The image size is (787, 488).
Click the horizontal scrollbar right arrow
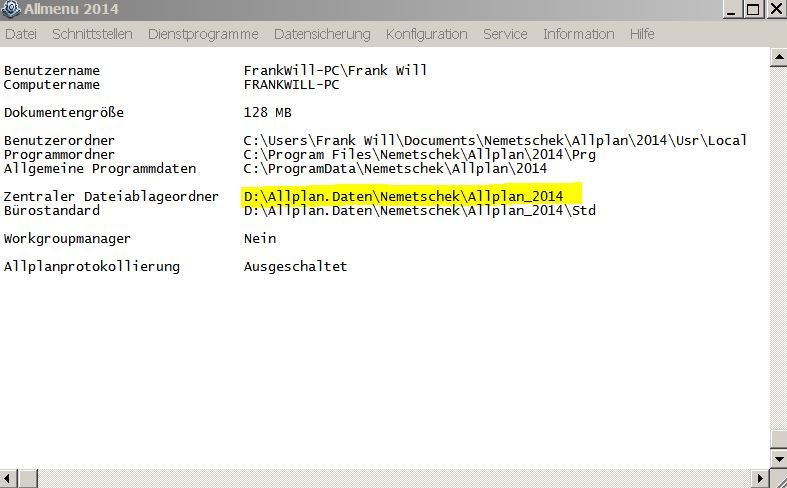[761, 478]
